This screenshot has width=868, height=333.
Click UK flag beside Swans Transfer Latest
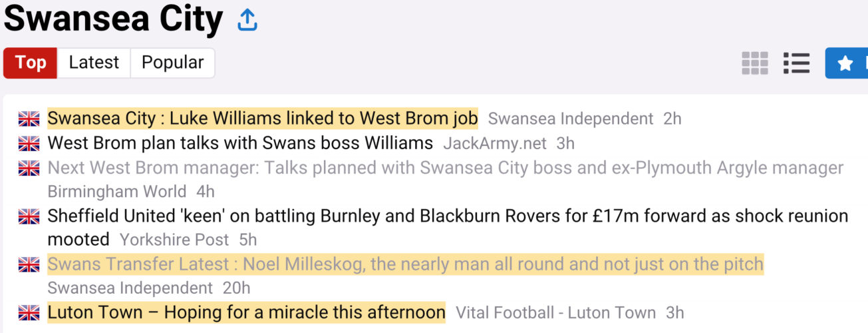pos(29,264)
